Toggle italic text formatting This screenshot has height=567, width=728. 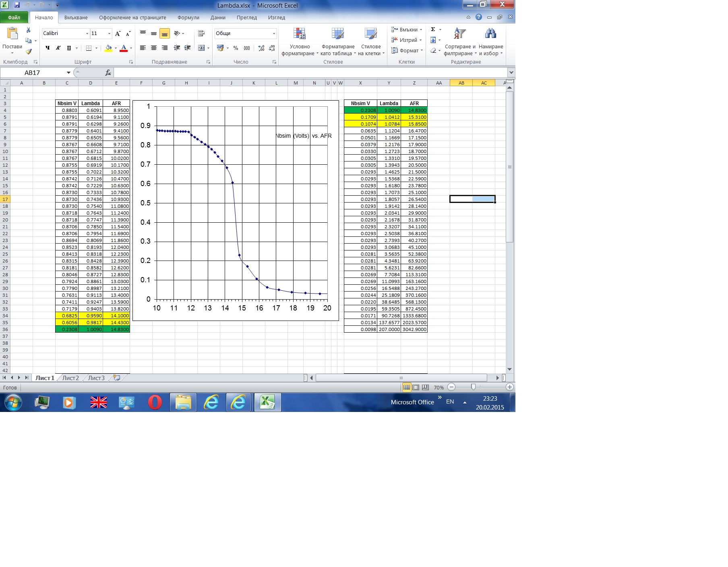pos(58,48)
